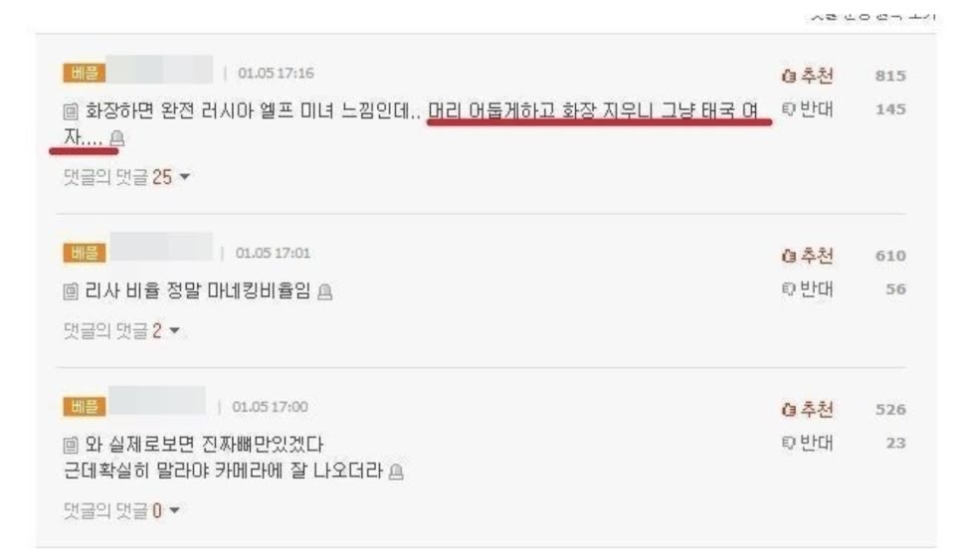Click report siren icon after 카메라에 잘 나오더라

tap(396, 471)
